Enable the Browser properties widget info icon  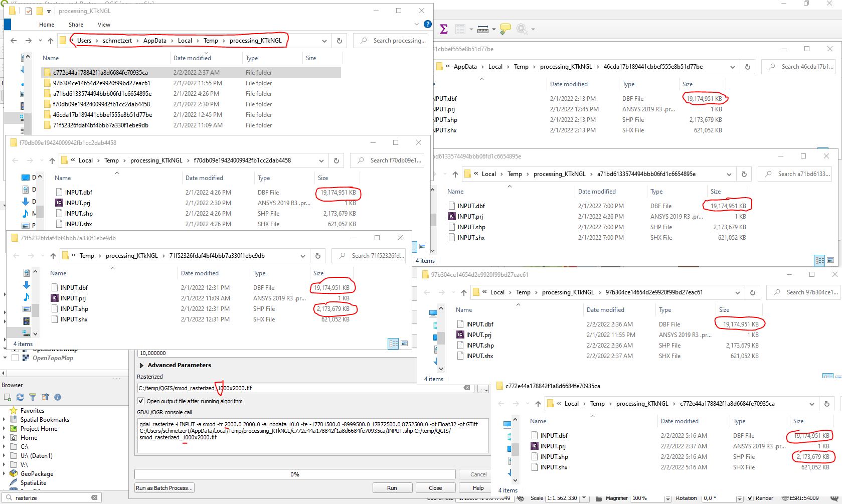tap(57, 397)
